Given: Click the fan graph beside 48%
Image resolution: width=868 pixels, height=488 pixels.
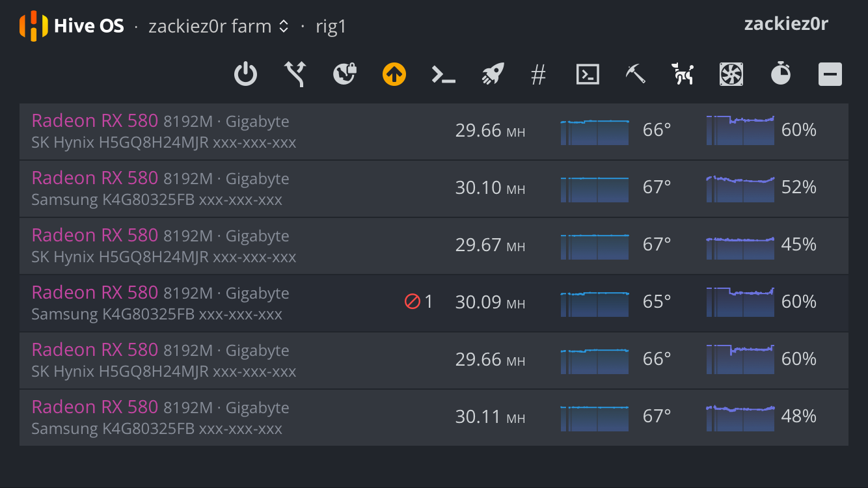Looking at the screenshot, I should tap(740, 418).
